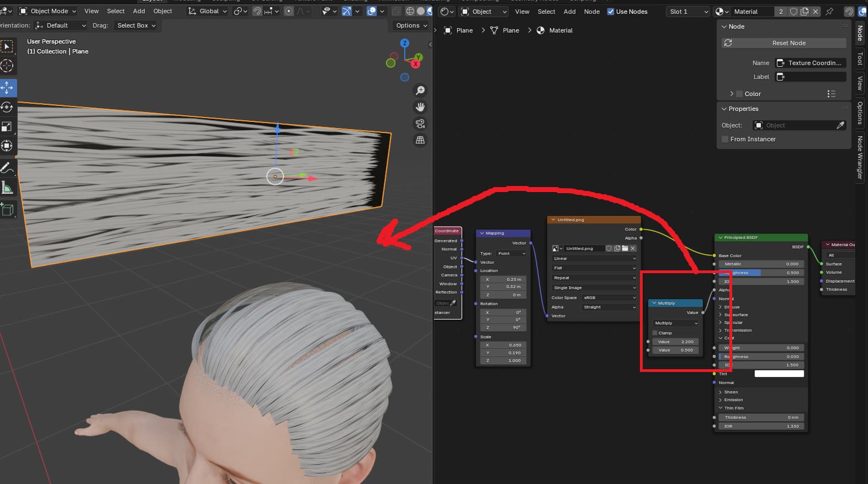Activate the Scale tool
868x484 pixels.
click(x=7, y=126)
